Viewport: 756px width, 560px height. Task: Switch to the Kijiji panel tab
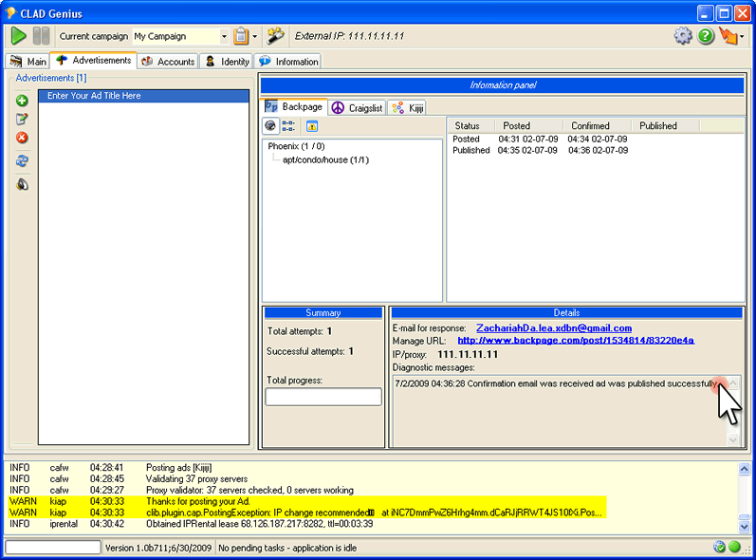[408, 108]
